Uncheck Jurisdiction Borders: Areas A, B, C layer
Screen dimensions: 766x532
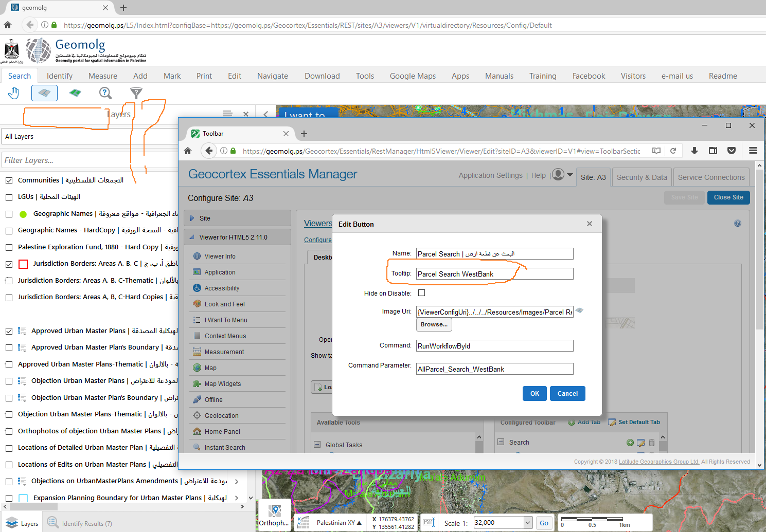tap(9, 264)
